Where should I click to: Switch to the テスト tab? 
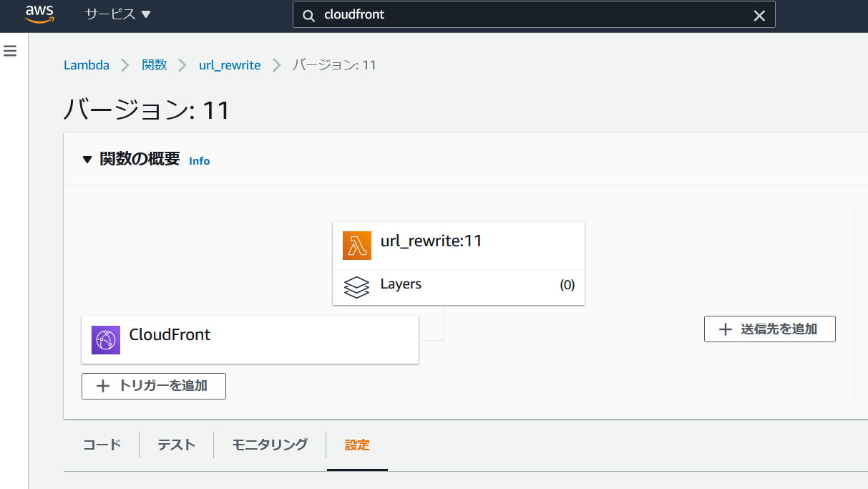point(176,445)
